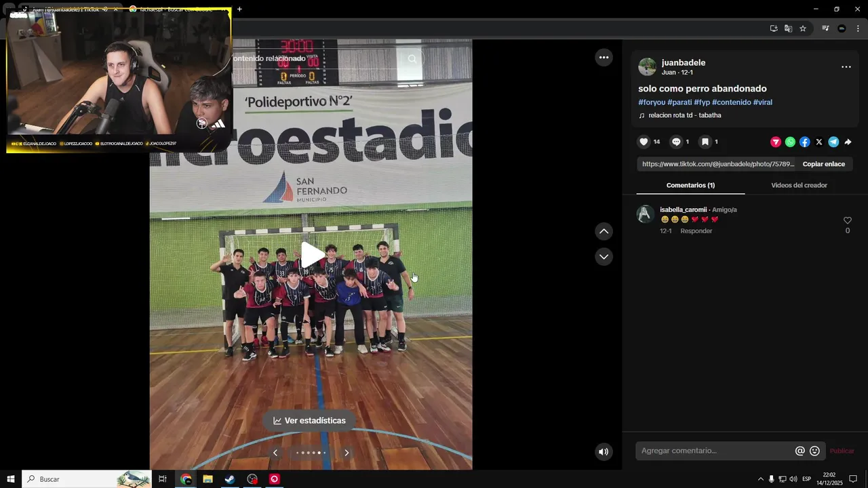This screenshot has height=488, width=868.
Task: Open Chrome three-dot menu
Action: [x=858, y=28]
